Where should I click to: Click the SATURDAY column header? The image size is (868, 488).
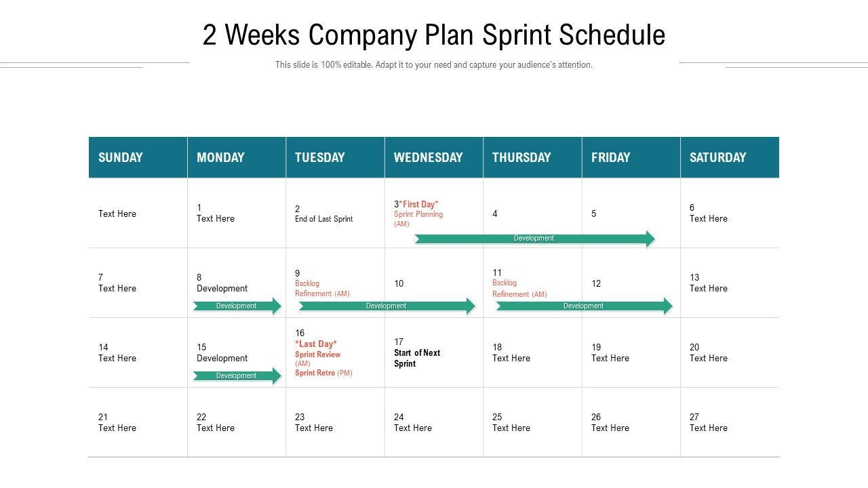point(717,157)
